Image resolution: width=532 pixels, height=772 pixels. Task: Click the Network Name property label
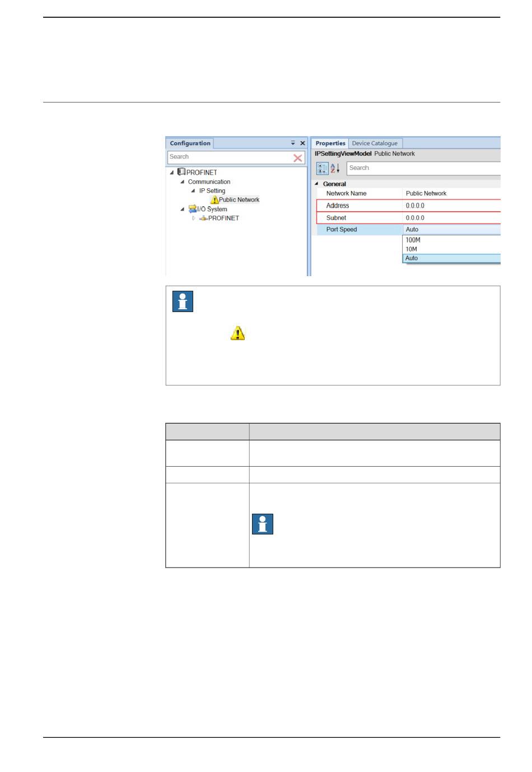pos(347,193)
